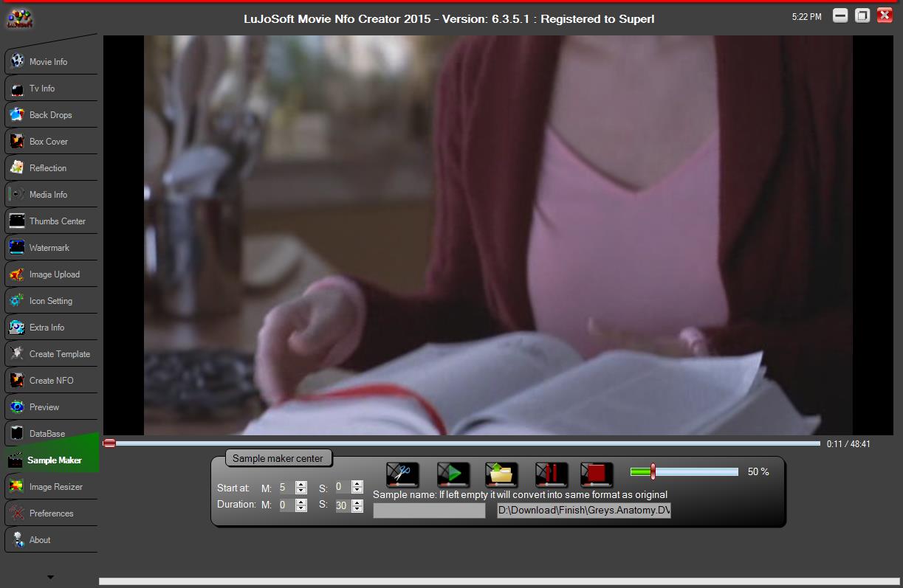
Task: Increase the Start at minutes value
Action: 301,485
